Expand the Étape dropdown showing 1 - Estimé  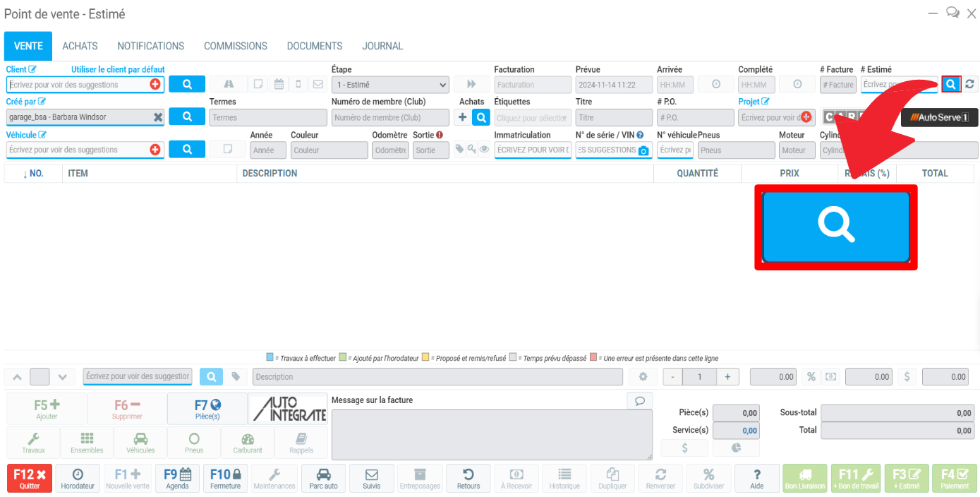point(390,85)
